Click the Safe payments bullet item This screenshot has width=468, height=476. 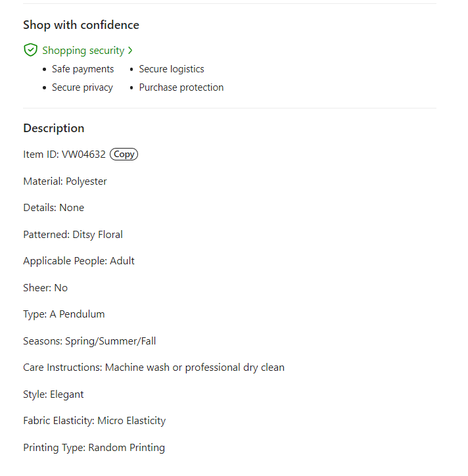click(x=83, y=69)
